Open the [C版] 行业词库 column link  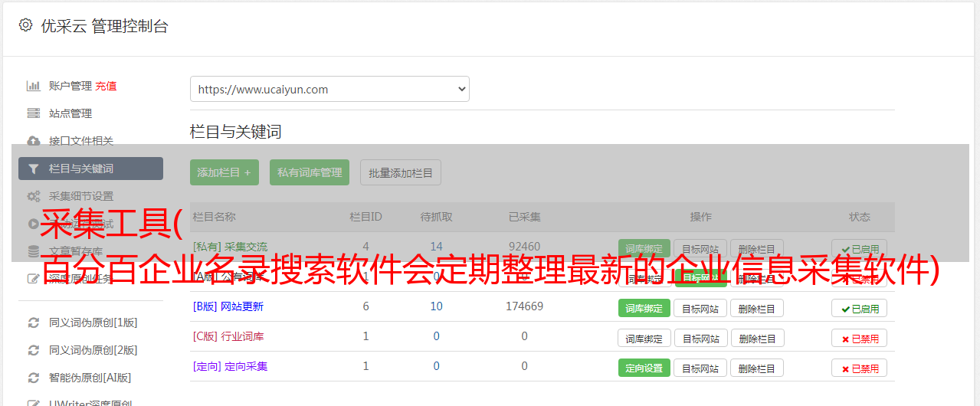[x=228, y=336]
